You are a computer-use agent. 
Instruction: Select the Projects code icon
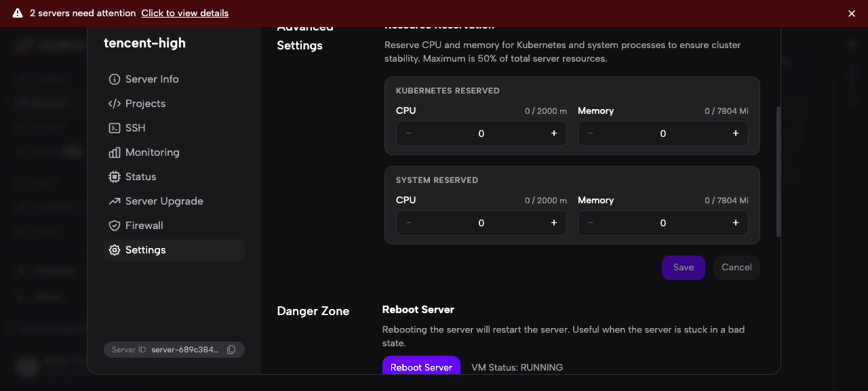tap(114, 103)
